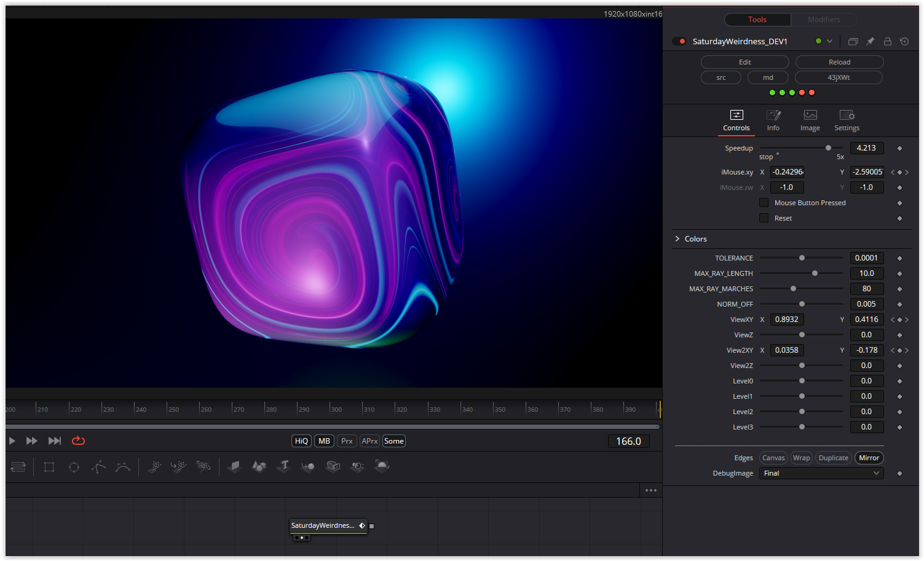Toggle MB motion blur mode

tap(324, 441)
